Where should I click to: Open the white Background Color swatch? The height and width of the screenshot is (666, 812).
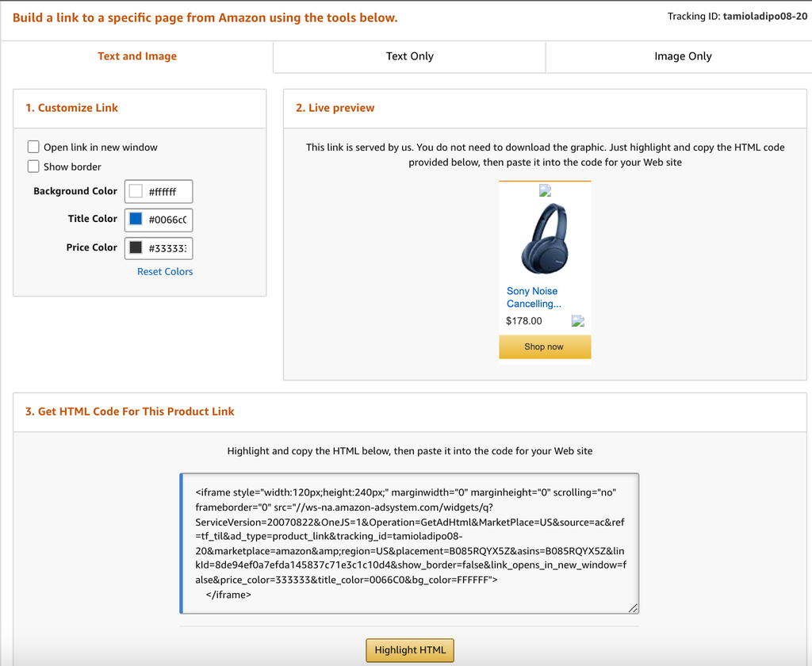tap(136, 191)
